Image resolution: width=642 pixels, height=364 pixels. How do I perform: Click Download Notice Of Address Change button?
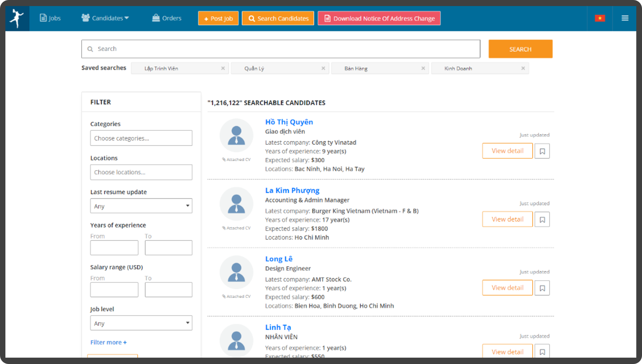[379, 18]
